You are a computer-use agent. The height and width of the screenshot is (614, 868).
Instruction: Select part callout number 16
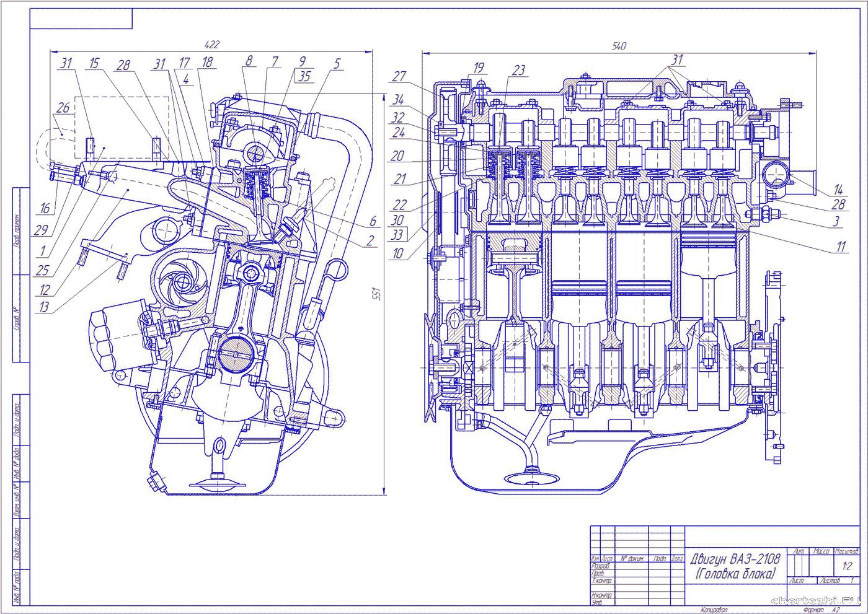[45, 209]
